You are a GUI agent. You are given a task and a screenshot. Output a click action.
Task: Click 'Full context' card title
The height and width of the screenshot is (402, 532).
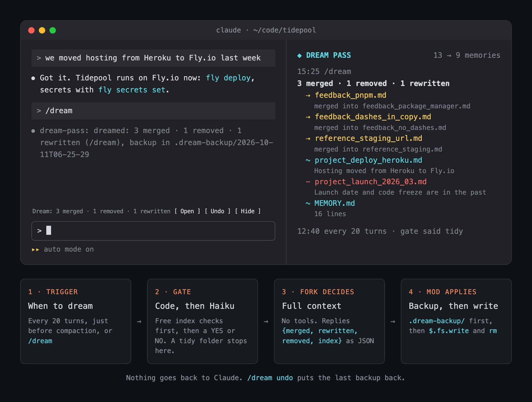point(311,306)
